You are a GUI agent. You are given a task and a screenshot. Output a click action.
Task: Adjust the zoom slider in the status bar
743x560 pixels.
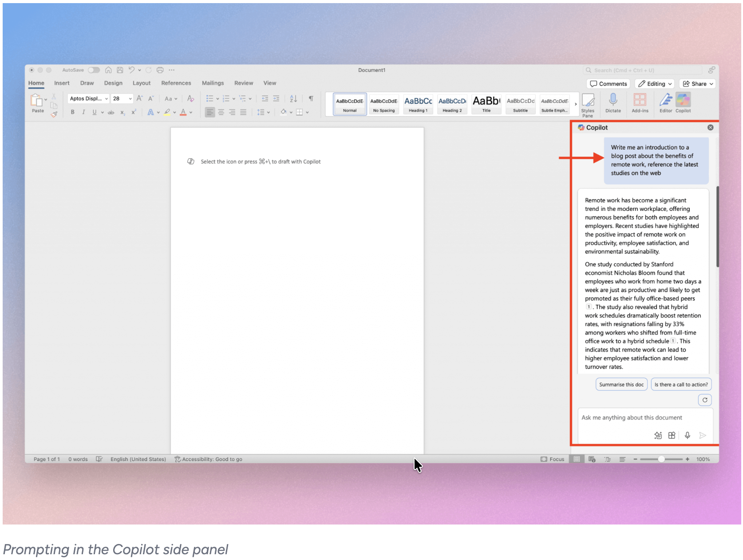point(662,459)
